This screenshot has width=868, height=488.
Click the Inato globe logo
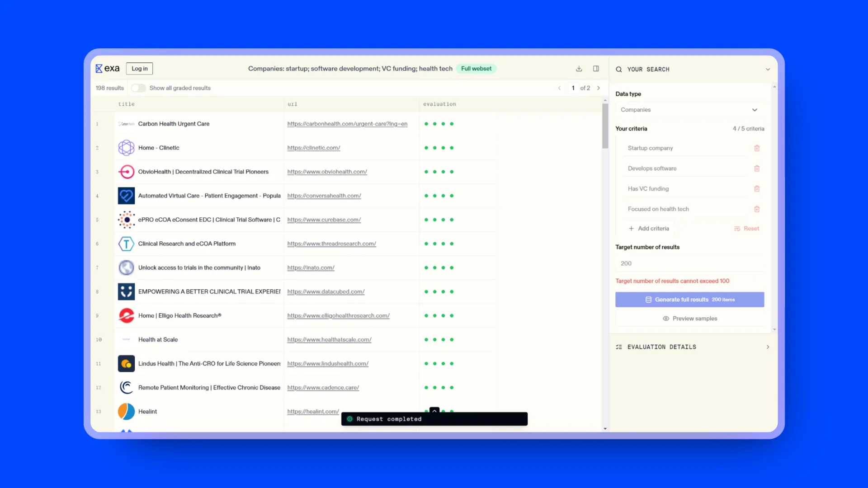(126, 267)
